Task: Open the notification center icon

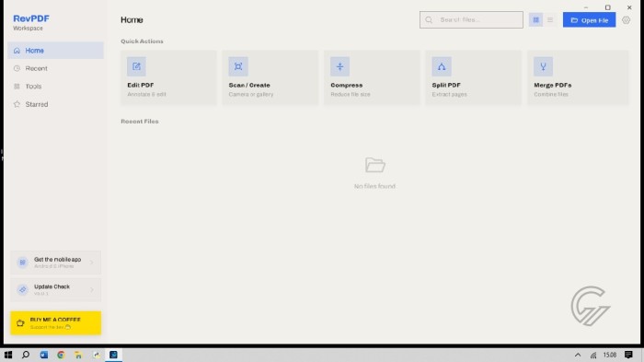Action: tap(628, 355)
